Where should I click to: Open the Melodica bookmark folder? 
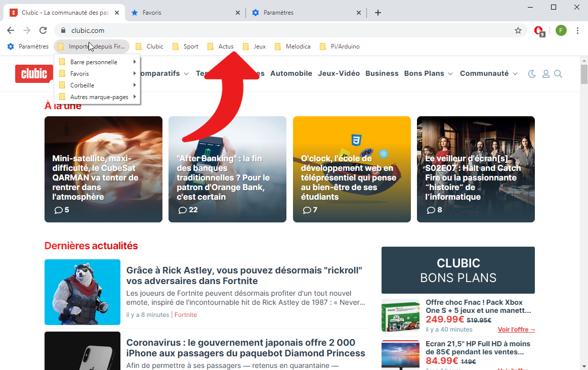[293, 47]
